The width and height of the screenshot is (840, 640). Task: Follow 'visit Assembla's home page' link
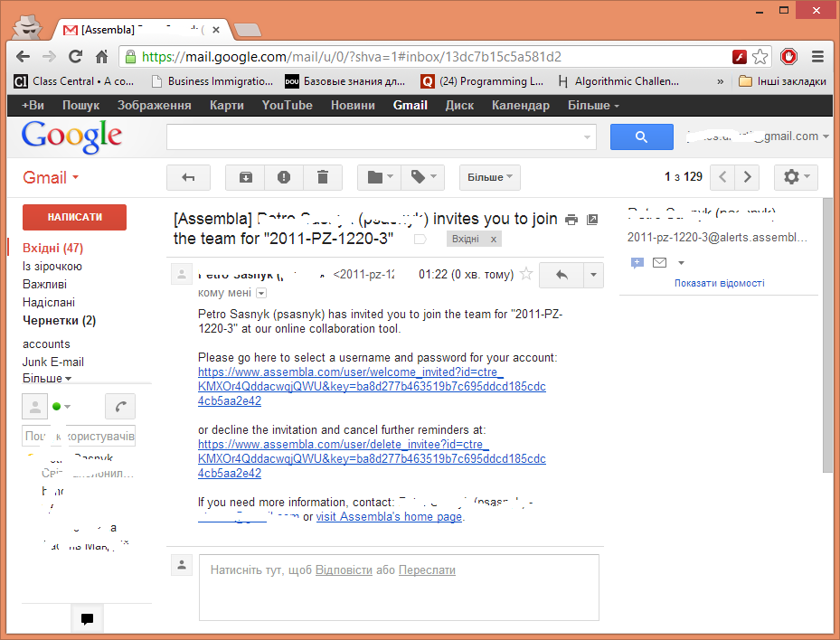pyautogui.click(x=389, y=517)
